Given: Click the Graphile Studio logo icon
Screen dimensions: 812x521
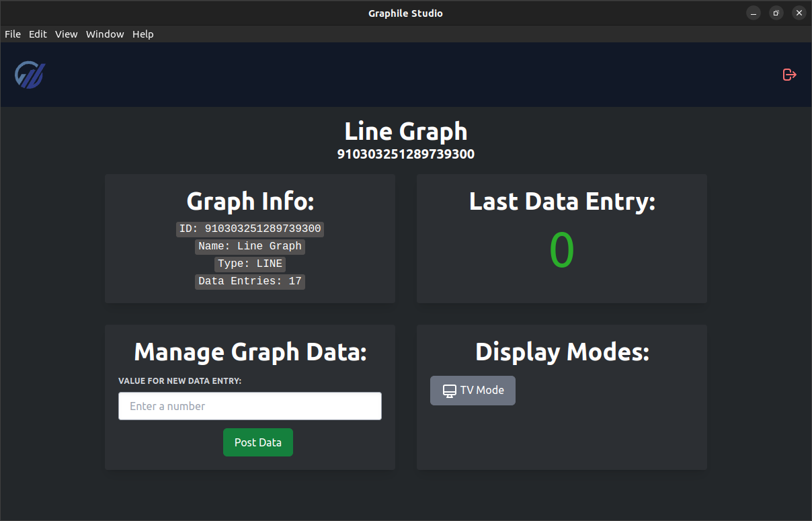Looking at the screenshot, I should 30,75.
